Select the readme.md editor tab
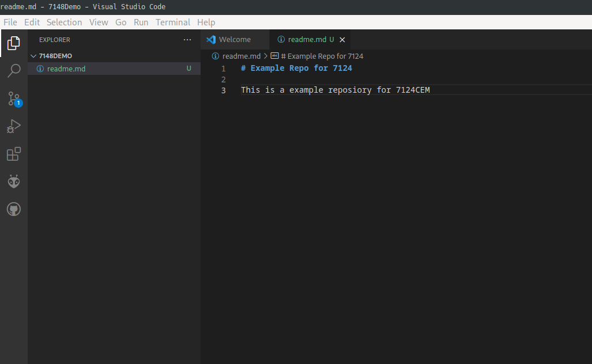The image size is (592, 364). tap(306, 40)
